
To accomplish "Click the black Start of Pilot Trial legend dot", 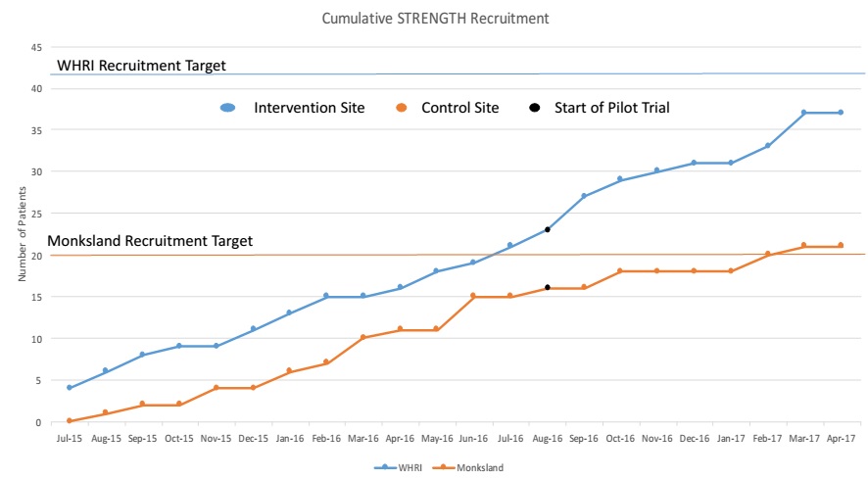I will pos(533,108).
